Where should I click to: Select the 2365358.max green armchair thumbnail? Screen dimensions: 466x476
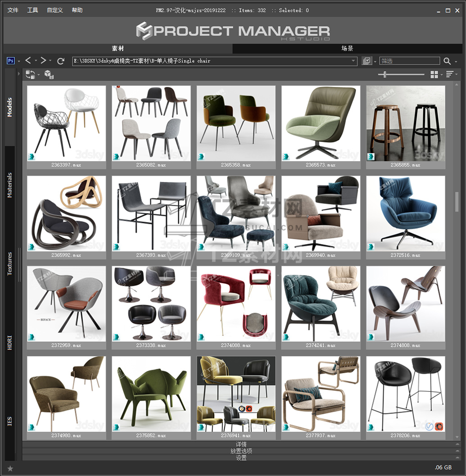[236, 123]
